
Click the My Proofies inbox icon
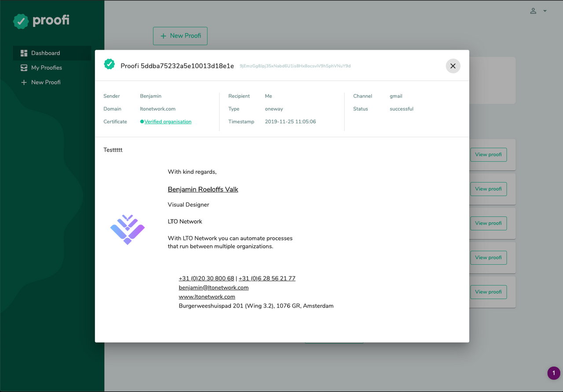(24, 68)
